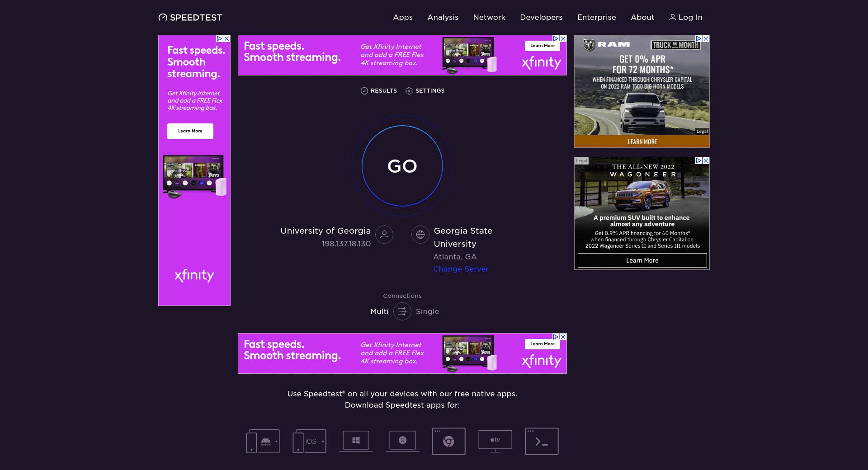
Task: Open the About menu
Action: click(642, 17)
